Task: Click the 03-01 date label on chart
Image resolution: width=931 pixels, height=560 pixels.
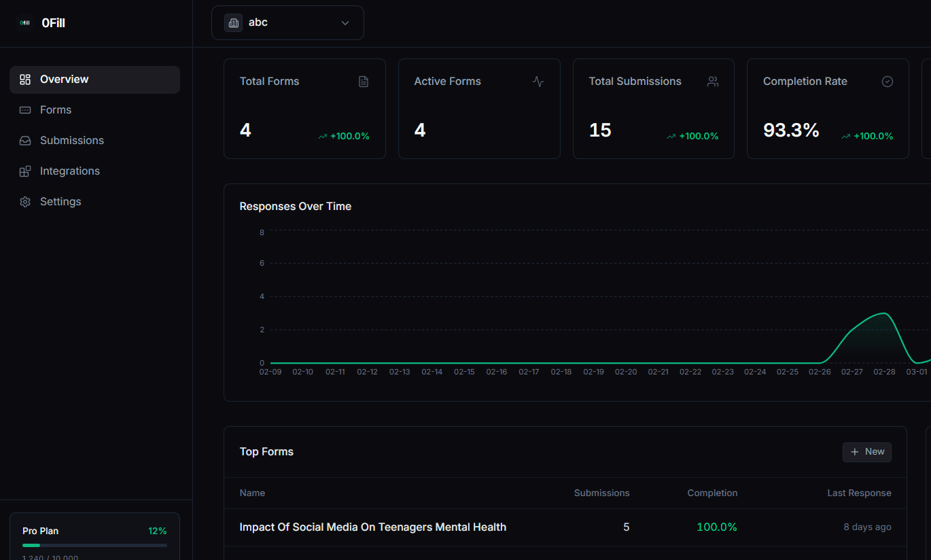Action: [917, 372]
